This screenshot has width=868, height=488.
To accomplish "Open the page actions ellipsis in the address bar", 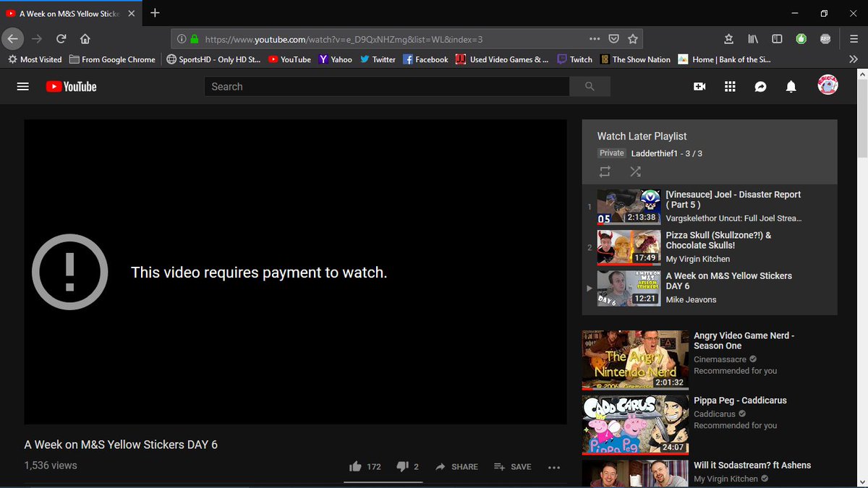I will point(595,39).
